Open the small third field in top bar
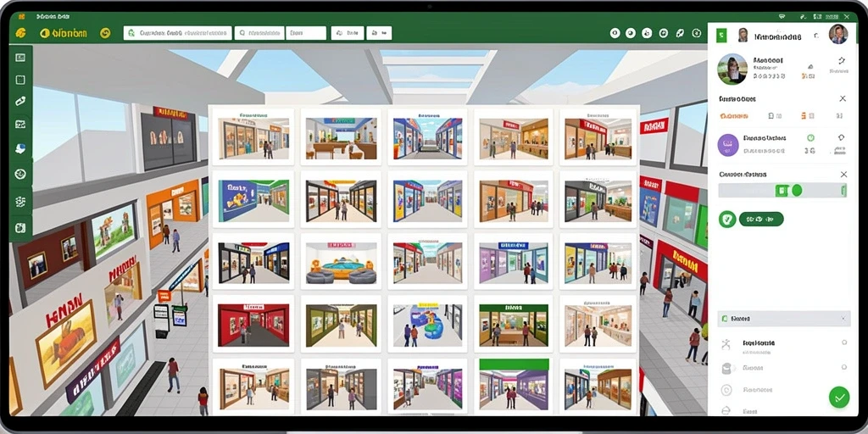Viewport: 868px width, 434px height. (x=305, y=33)
